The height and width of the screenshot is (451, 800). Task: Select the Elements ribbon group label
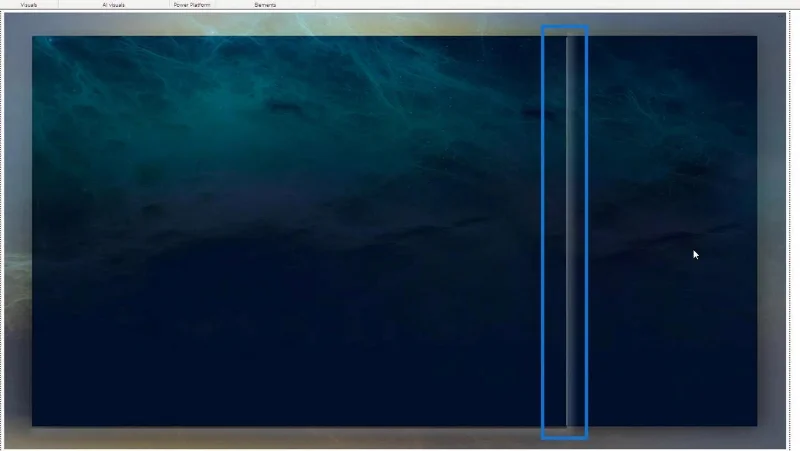(x=265, y=5)
